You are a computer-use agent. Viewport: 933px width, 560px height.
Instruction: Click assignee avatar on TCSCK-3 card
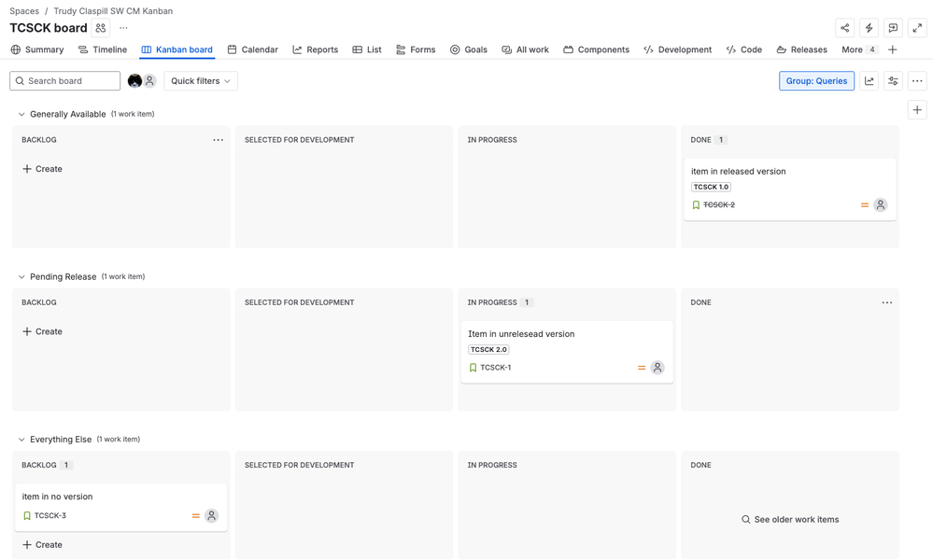[211, 516]
